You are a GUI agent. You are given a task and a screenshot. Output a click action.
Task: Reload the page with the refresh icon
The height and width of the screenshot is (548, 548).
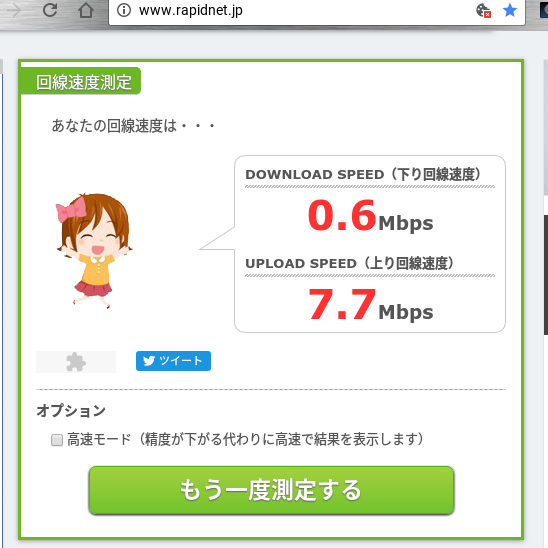(x=50, y=10)
